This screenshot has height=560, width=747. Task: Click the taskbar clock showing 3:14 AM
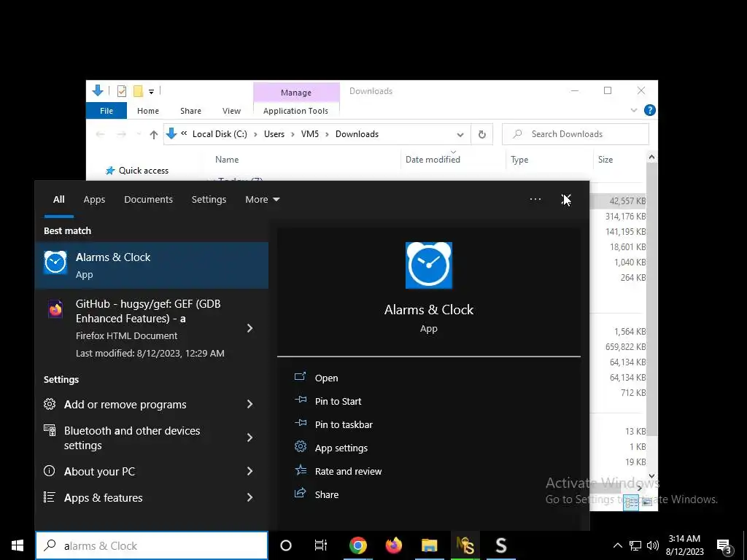(x=684, y=545)
